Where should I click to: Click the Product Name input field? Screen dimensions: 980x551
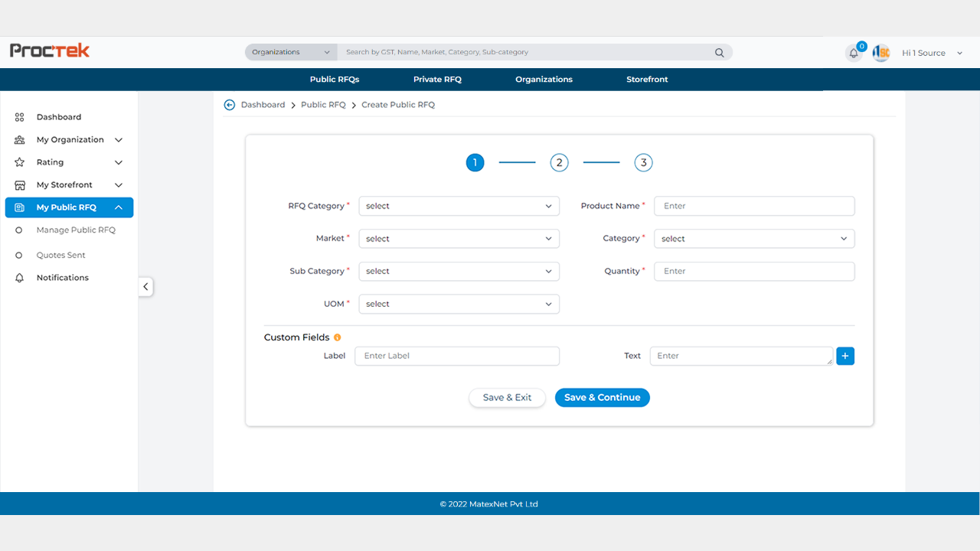(753, 206)
